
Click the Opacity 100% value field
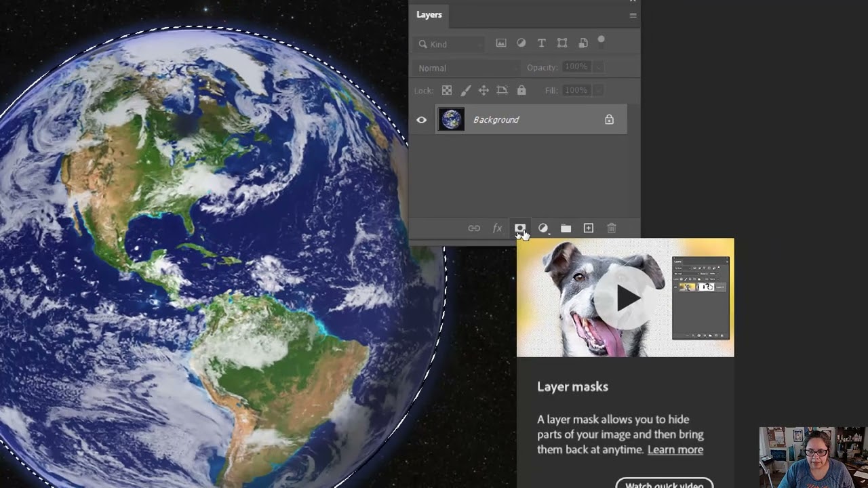[x=576, y=67]
